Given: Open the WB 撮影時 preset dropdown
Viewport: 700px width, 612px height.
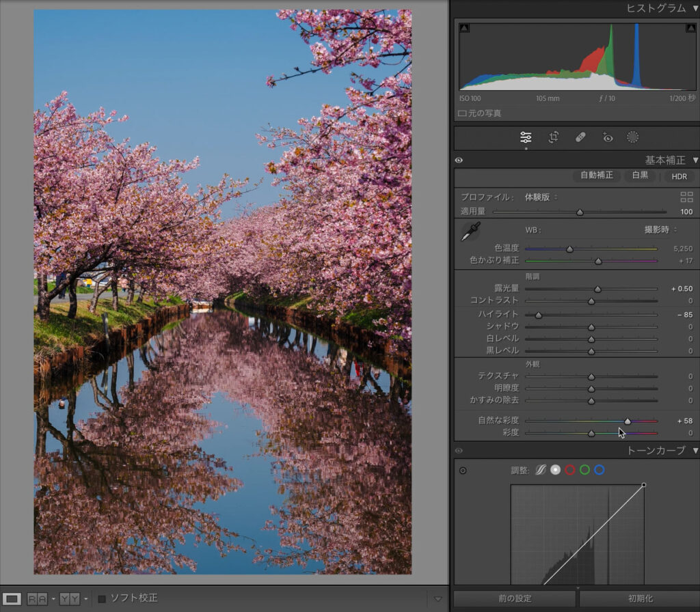Looking at the screenshot, I should pos(660,229).
